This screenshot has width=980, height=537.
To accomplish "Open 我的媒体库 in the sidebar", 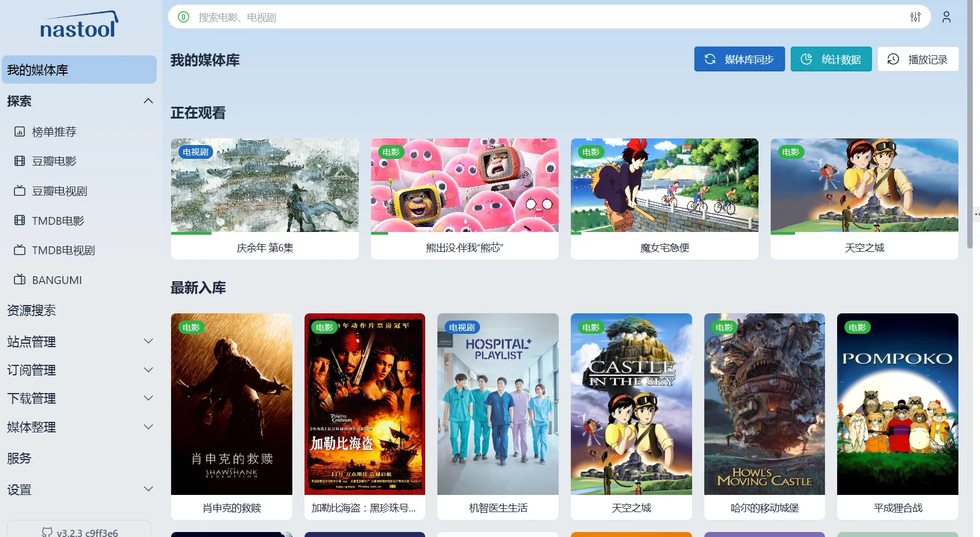I will pos(79,70).
